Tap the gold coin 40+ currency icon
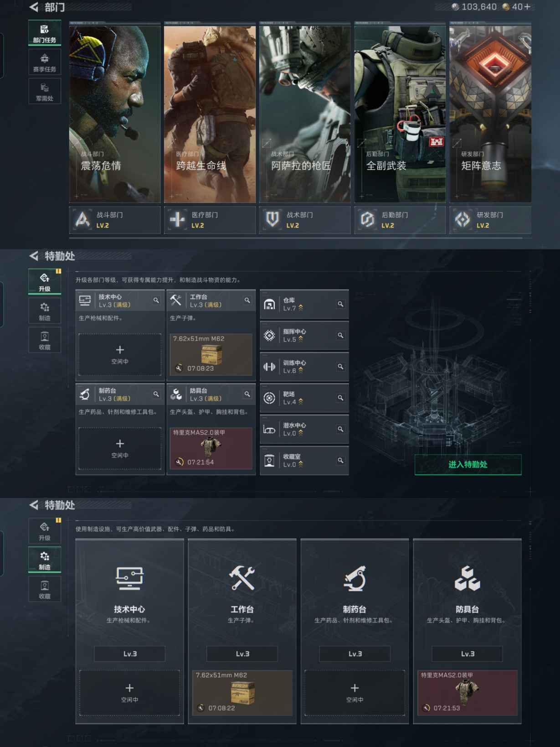The image size is (560, 747). click(x=506, y=7)
